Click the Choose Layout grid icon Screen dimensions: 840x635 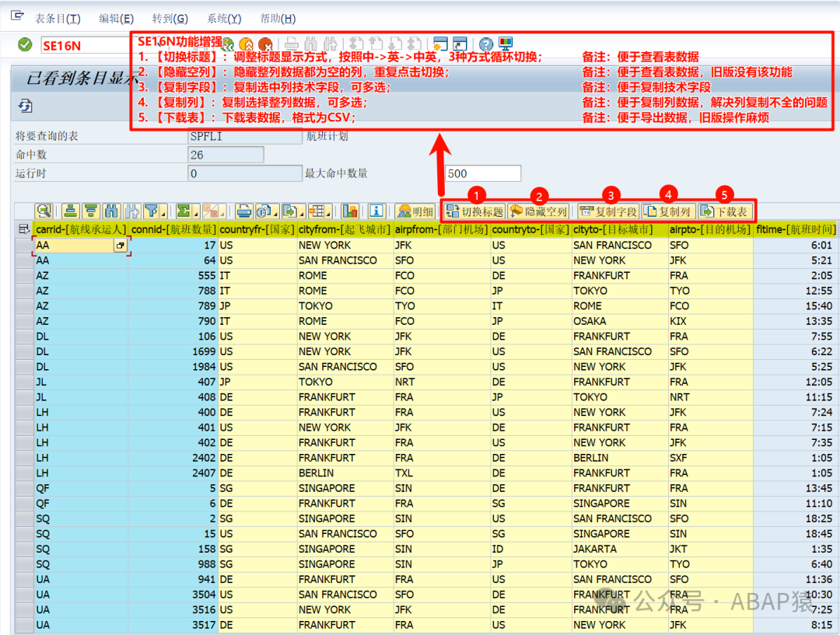click(317, 211)
